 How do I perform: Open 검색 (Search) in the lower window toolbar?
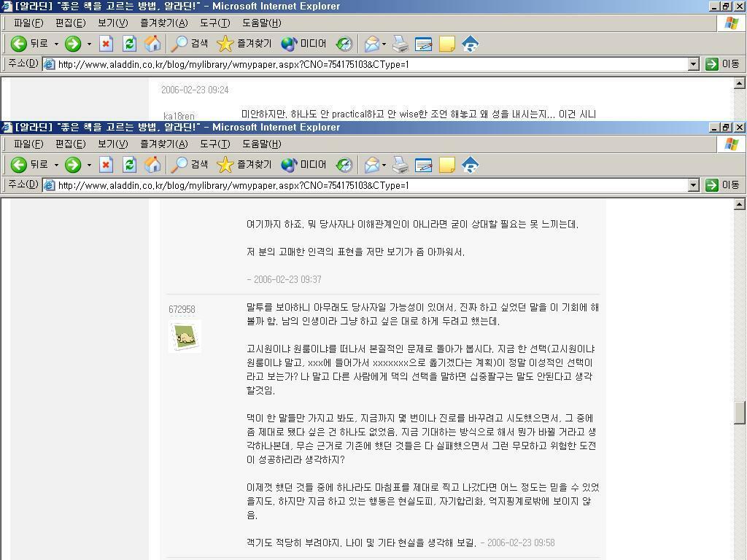click(x=189, y=165)
